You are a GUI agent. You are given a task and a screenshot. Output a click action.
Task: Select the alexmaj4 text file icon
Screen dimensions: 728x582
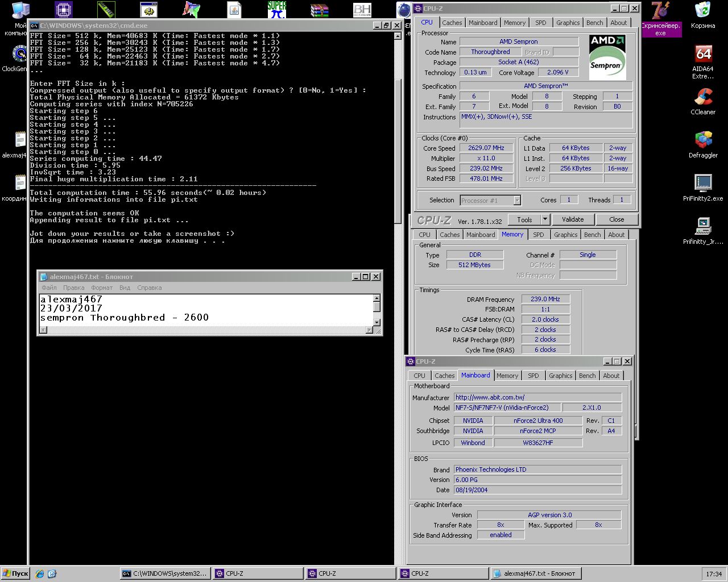point(19,140)
